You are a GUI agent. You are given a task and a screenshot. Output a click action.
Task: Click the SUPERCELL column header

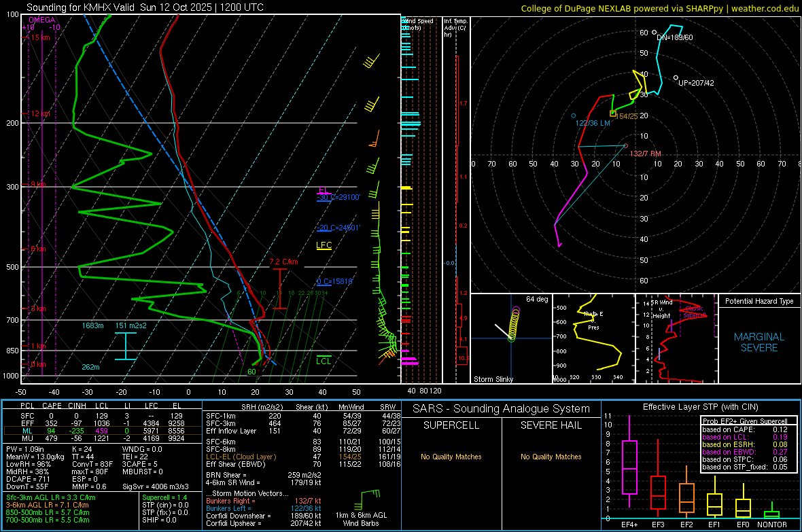451,425
